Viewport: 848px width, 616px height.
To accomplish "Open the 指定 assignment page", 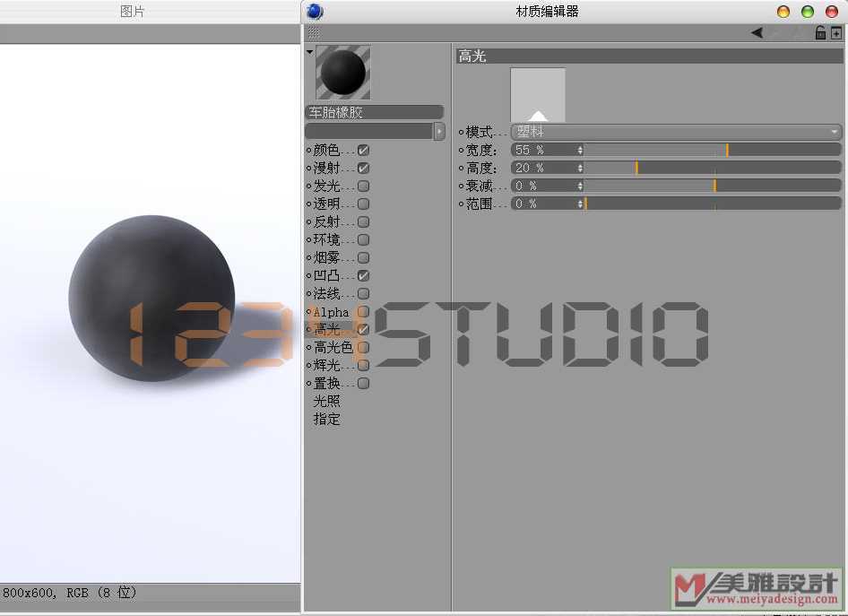I will pyautogui.click(x=326, y=419).
